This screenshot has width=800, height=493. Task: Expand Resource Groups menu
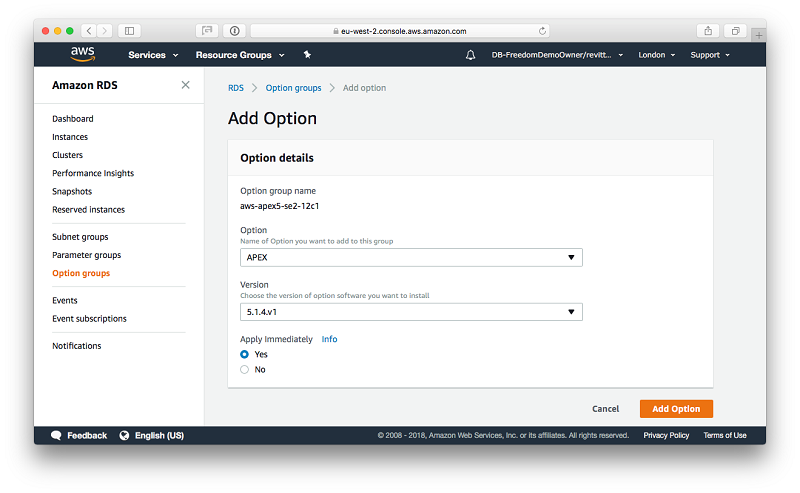(x=240, y=55)
